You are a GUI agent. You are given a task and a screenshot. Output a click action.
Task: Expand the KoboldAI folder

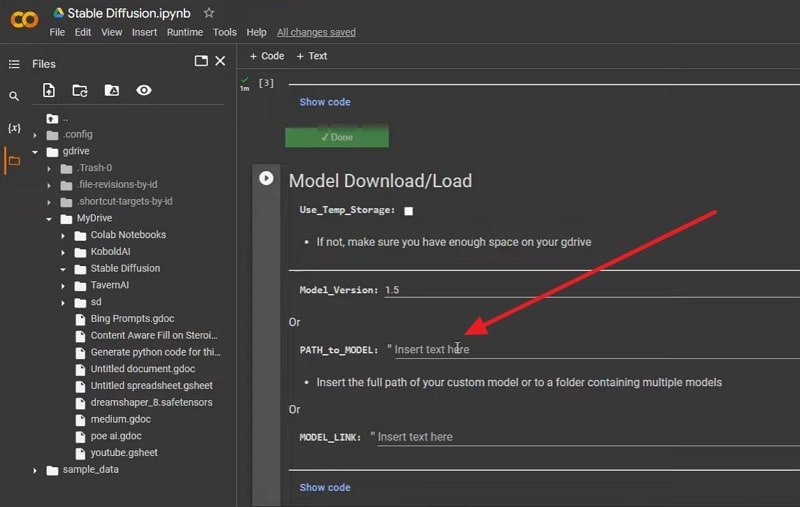pyautogui.click(x=63, y=252)
